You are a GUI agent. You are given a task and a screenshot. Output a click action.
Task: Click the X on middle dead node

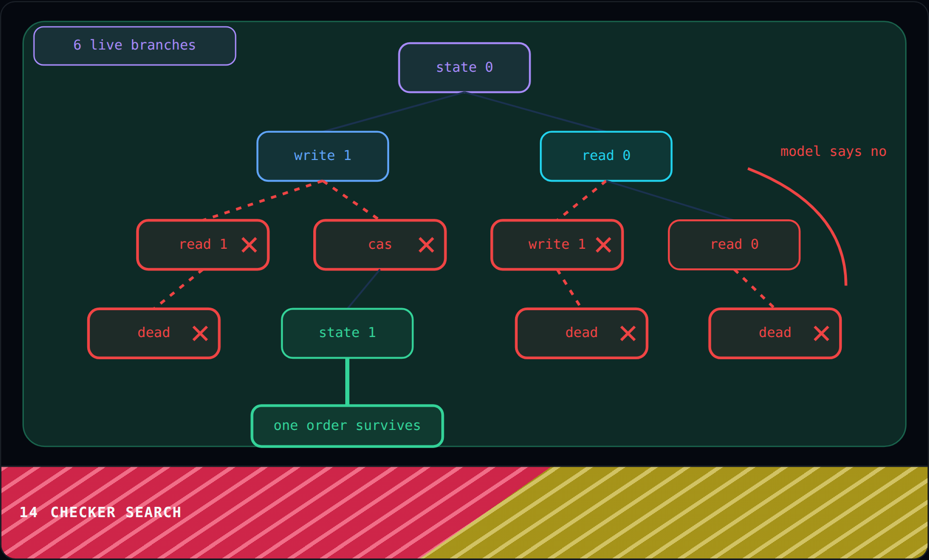coord(628,333)
